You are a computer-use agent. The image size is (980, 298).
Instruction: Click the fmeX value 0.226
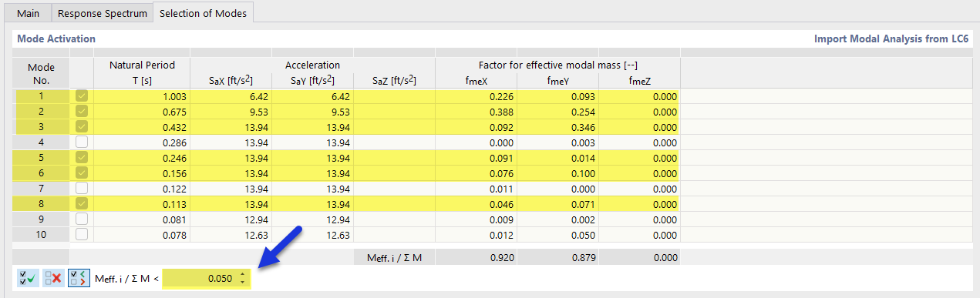[x=476, y=96]
